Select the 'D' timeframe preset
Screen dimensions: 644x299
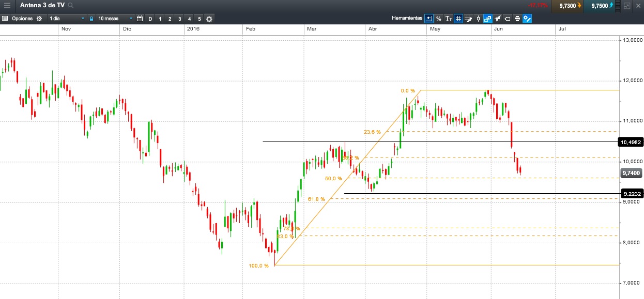pyautogui.click(x=150, y=19)
